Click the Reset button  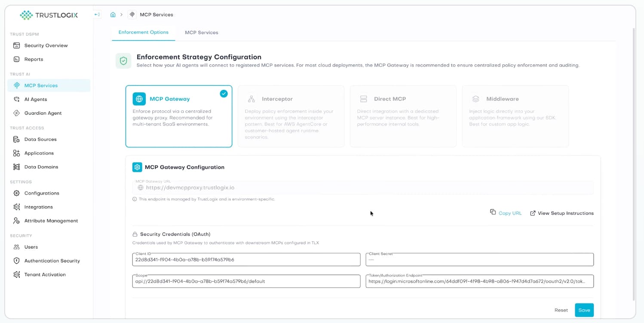pyautogui.click(x=561, y=310)
